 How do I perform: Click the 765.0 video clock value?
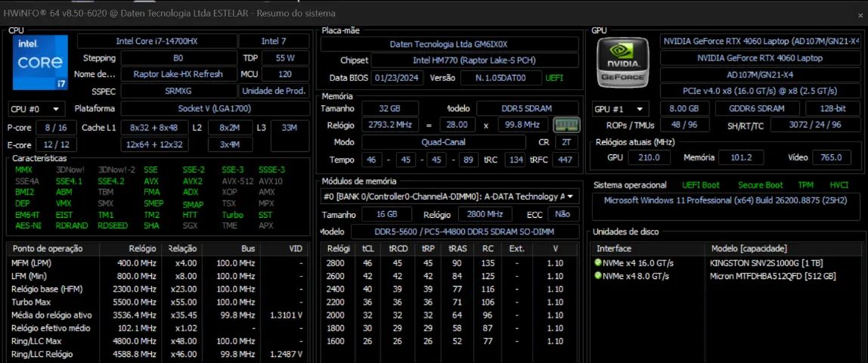coord(831,158)
